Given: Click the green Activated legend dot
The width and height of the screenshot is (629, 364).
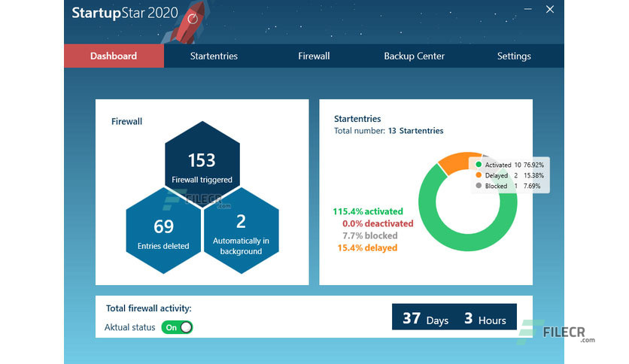Looking at the screenshot, I should point(479,165).
